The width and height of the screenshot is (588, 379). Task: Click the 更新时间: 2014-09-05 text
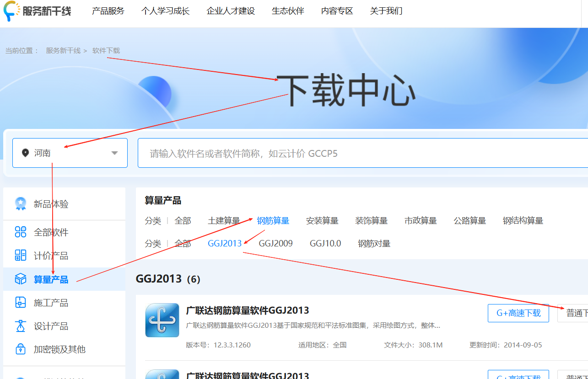pos(506,345)
